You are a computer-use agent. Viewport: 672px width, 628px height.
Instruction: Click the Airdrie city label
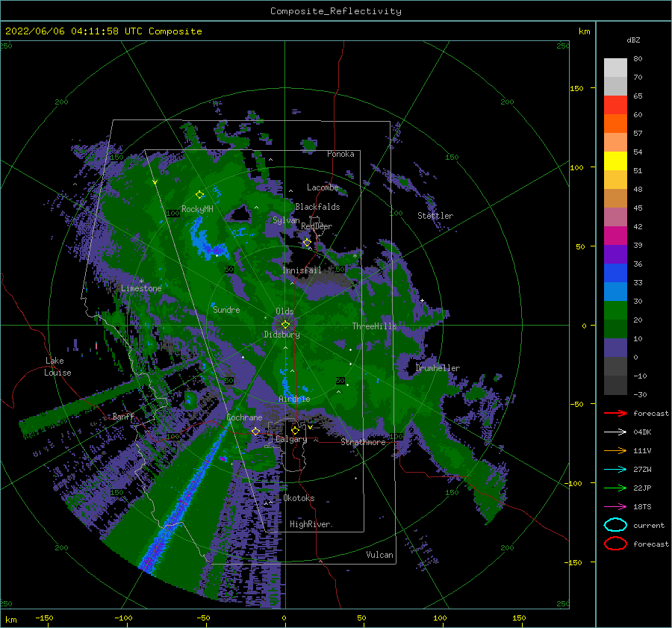(x=294, y=399)
